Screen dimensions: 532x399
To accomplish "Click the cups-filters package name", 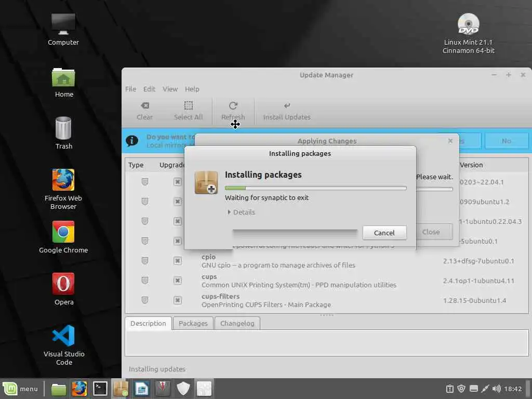I will tap(220, 296).
